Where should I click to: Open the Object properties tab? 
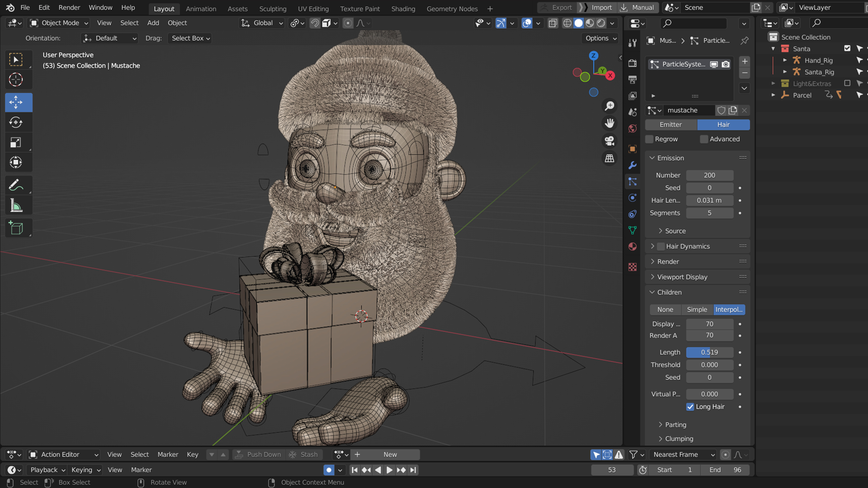tap(632, 149)
